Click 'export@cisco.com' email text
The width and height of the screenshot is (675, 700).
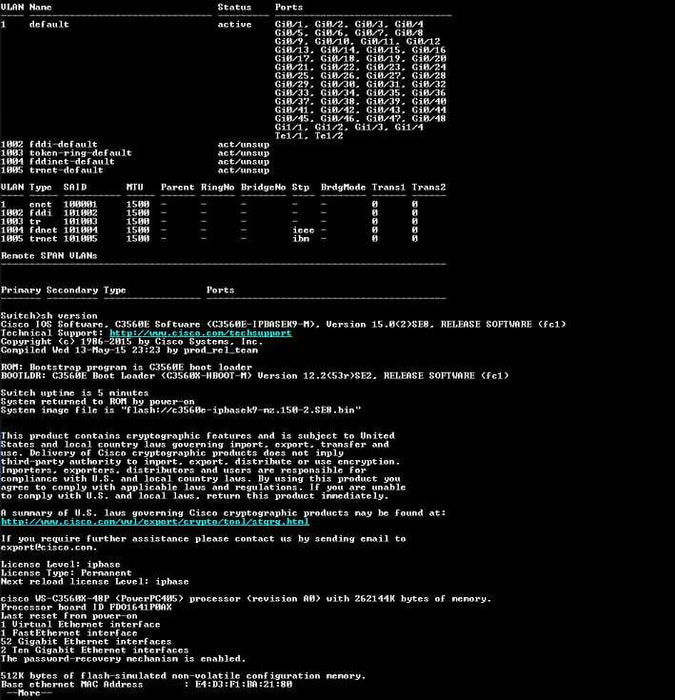(x=49, y=547)
